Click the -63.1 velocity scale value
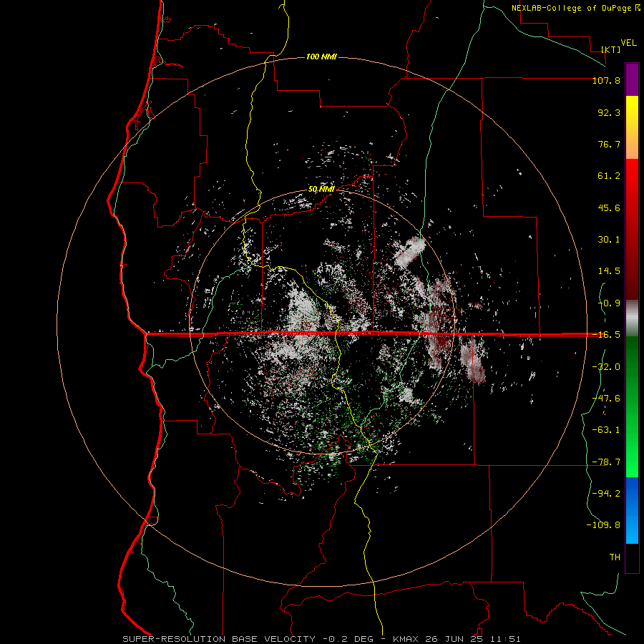The image size is (644, 644). tap(606, 430)
